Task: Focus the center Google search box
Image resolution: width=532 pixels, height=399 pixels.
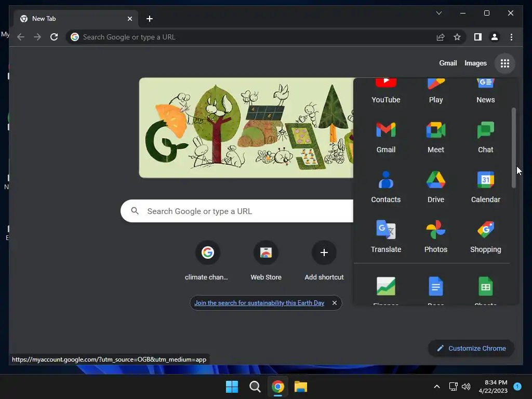Action: 237,211
